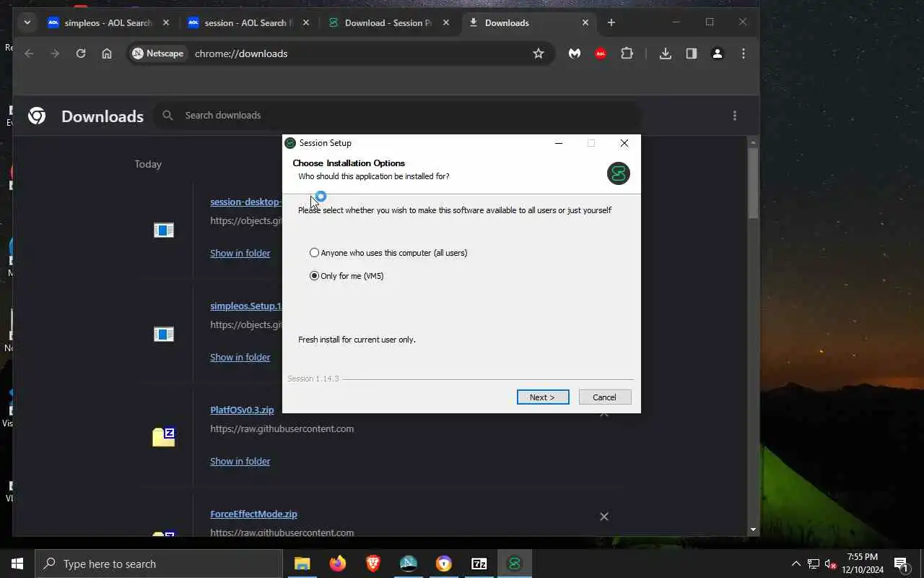Open a new browser tab
Screen dimensions: 924x578
point(611,22)
